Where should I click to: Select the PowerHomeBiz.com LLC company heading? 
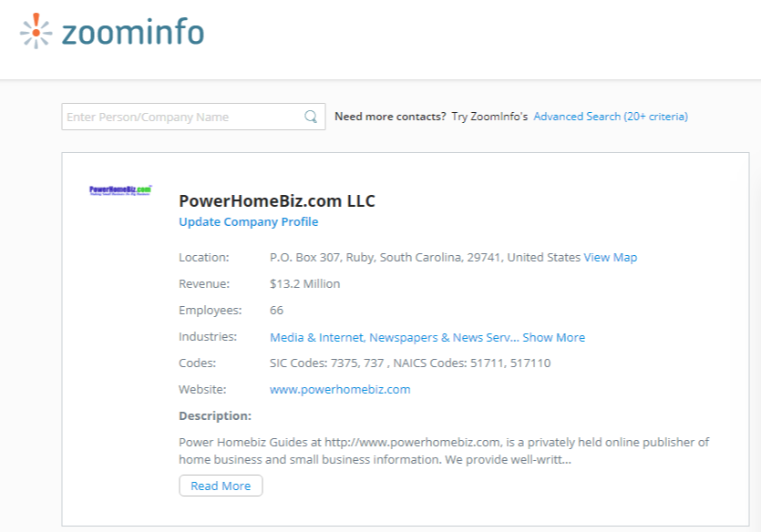tap(277, 200)
